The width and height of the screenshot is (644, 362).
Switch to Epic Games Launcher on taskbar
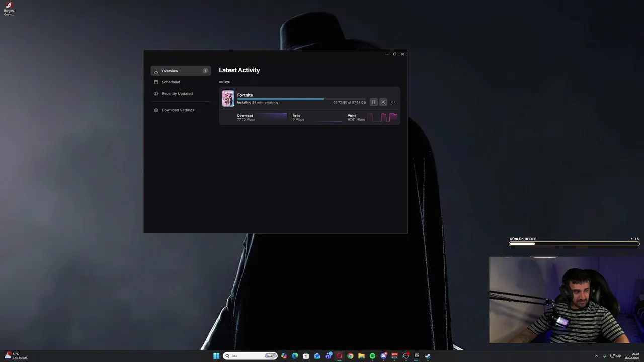tap(417, 356)
